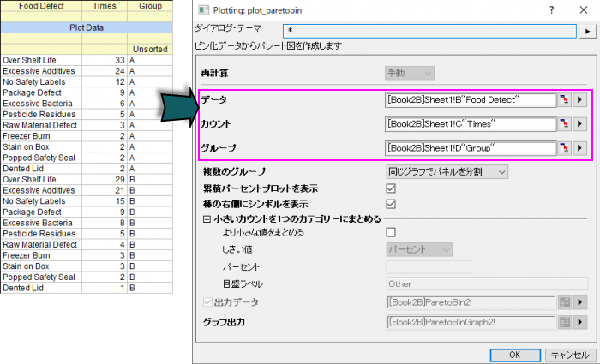Click the パーセント value field

point(429,267)
